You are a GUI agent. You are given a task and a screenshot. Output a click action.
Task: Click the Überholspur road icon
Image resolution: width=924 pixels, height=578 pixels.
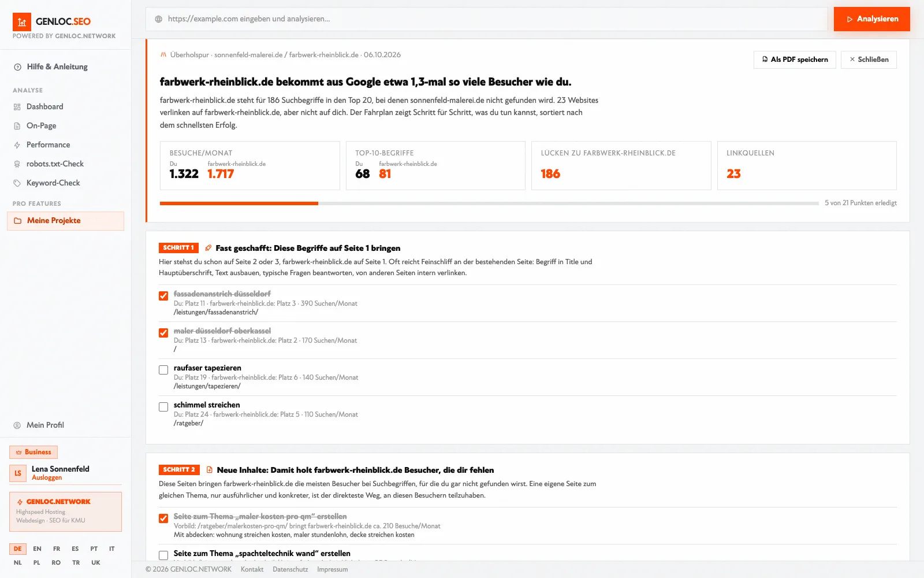(163, 55)
